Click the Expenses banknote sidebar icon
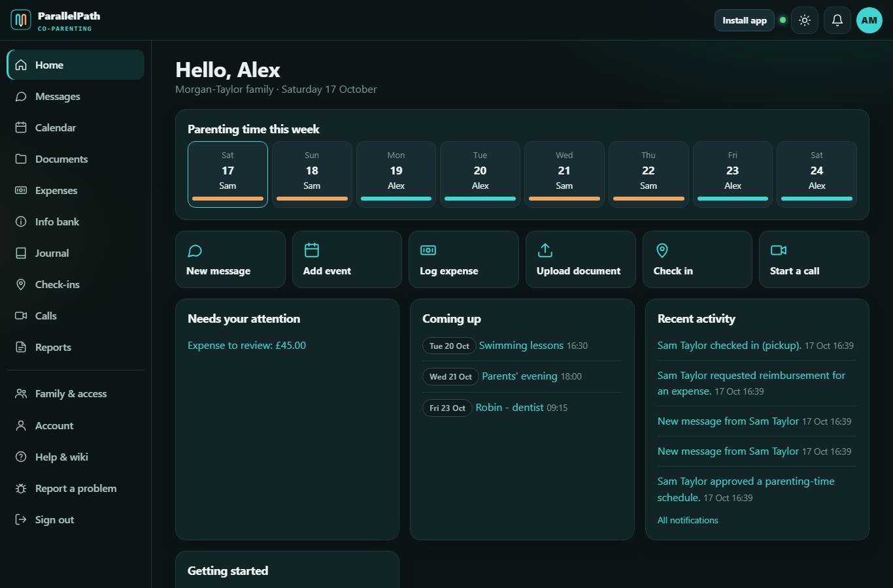This screenshot has width=893, height=588. click(x=21, y=191)
